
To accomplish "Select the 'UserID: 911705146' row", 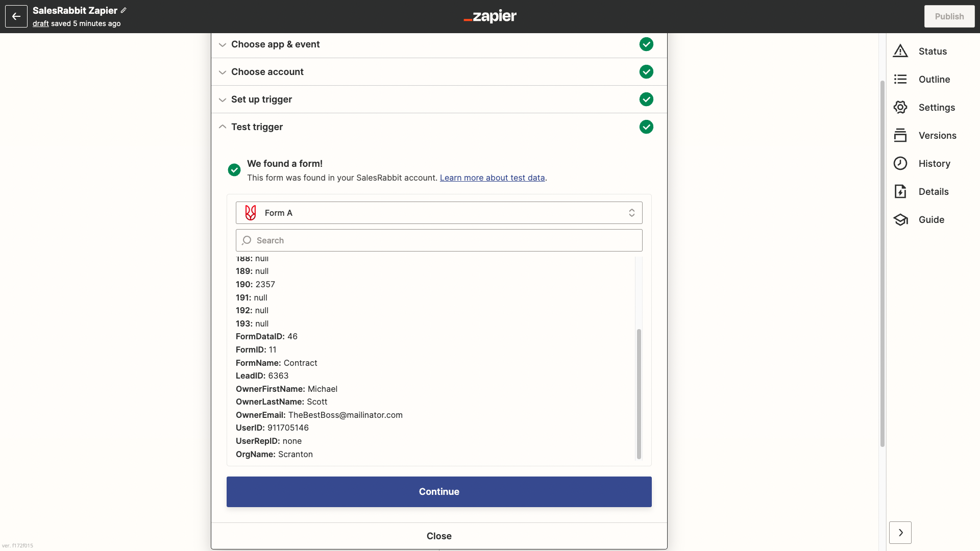I will [x=272, y=428].
